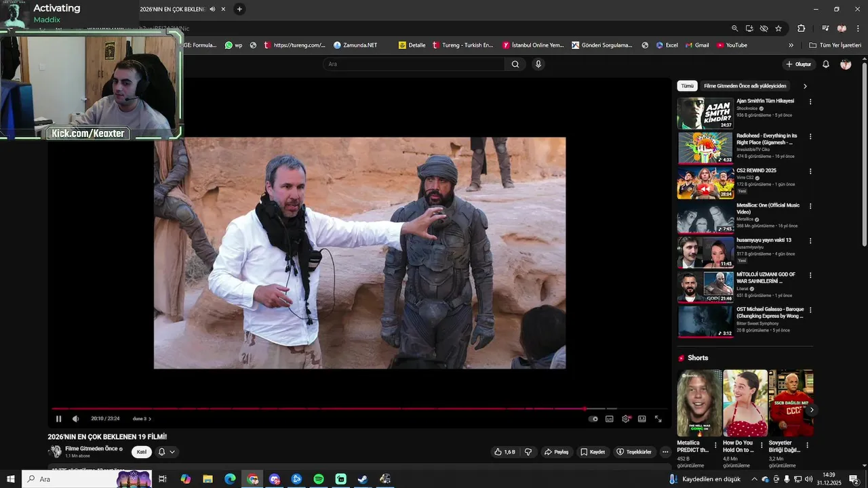Open File Explorer from taskbar
This screenshot has width=868, height=488.
pos(208,479)
